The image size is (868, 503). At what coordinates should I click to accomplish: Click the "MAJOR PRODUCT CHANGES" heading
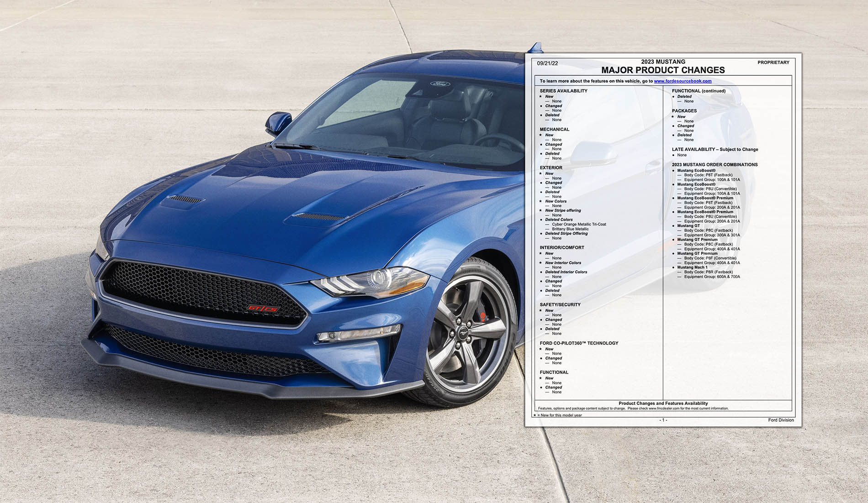[663, 70]
